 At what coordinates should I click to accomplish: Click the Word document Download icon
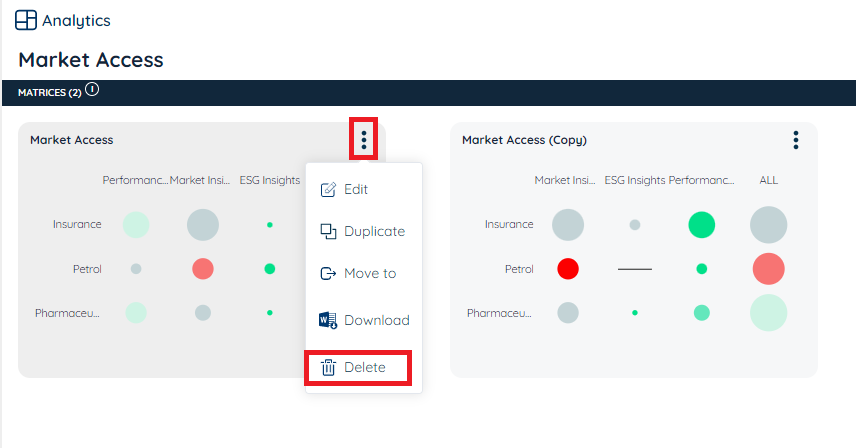(x=328, y=320)
